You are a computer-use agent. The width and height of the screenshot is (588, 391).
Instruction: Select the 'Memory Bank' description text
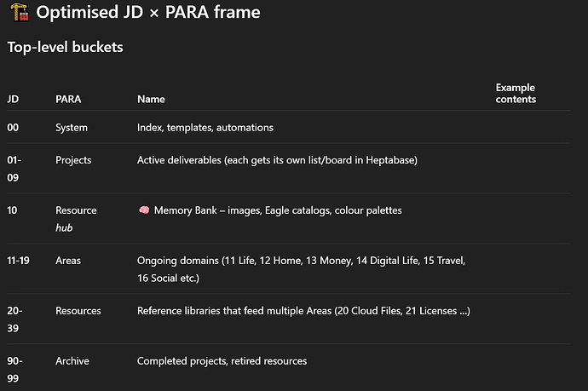click(x=278, y=210)
